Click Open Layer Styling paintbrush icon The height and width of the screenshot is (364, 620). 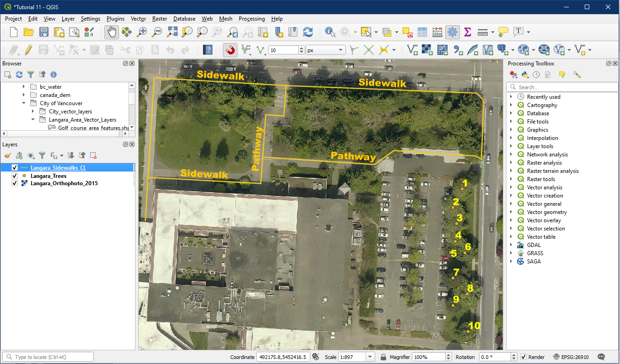pos(8,155)
